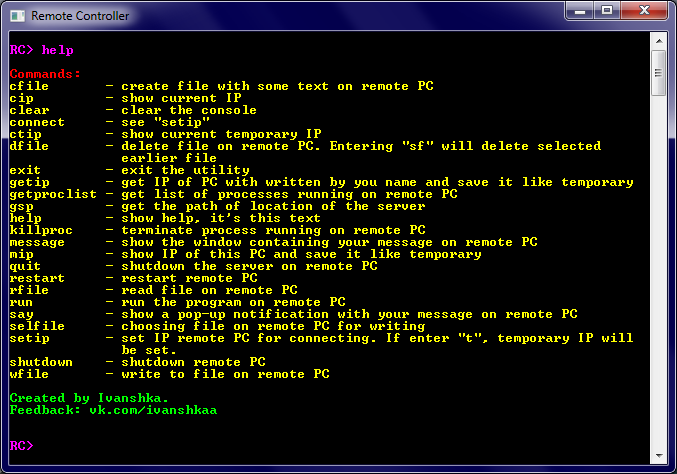Click the scrollbar down arrow
Image resolution: width=677 pixels, height=474 pixels.
coord(659,455)
